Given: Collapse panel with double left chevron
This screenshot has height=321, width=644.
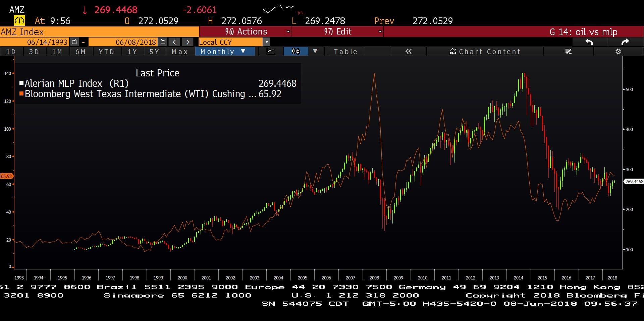Looking at the screenshot, I should pyautogui.click(x=408, y=51).
